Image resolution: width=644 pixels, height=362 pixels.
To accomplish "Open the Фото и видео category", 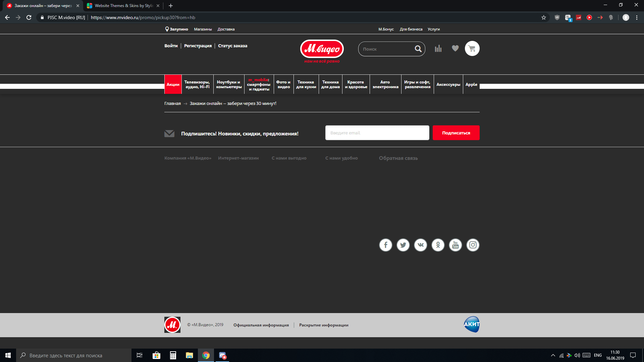I will (283, 84).
